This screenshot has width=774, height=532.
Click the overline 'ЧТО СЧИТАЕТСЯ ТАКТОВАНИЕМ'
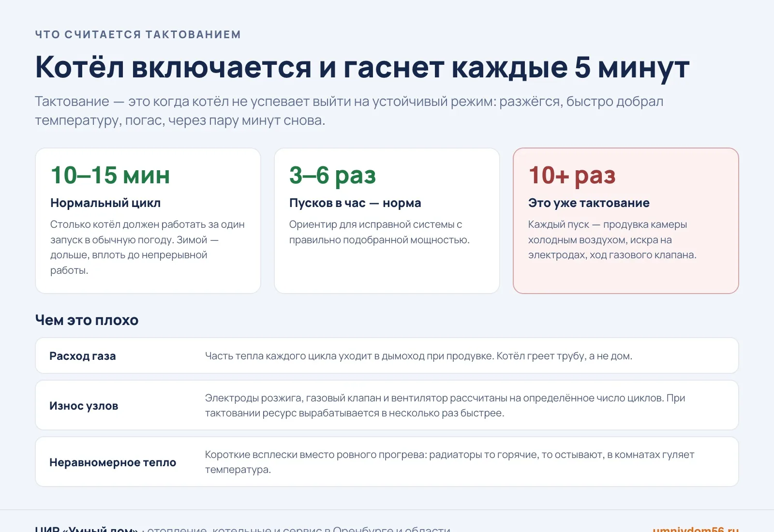(x=138, y=34)
